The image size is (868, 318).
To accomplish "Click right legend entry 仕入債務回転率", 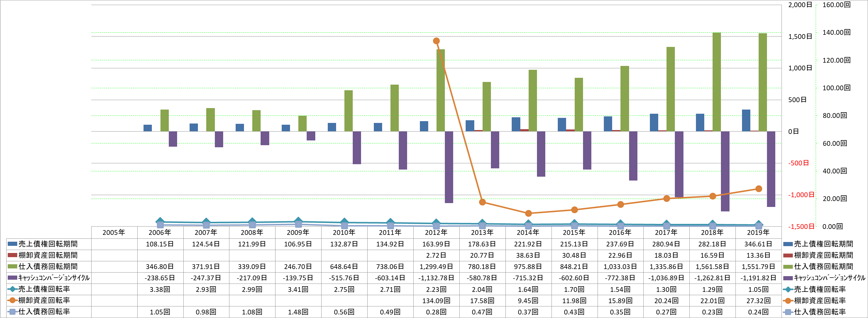I will [x=815, y=312].
